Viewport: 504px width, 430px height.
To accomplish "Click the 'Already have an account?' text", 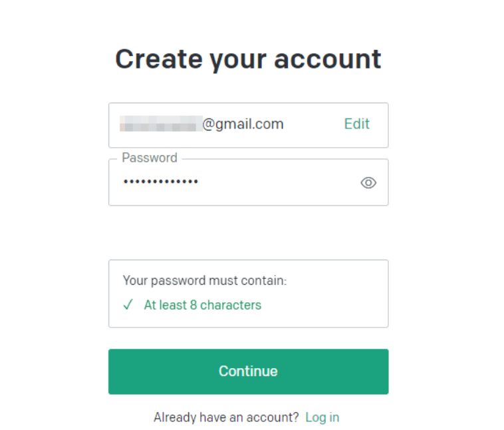I will pos(226,417).
